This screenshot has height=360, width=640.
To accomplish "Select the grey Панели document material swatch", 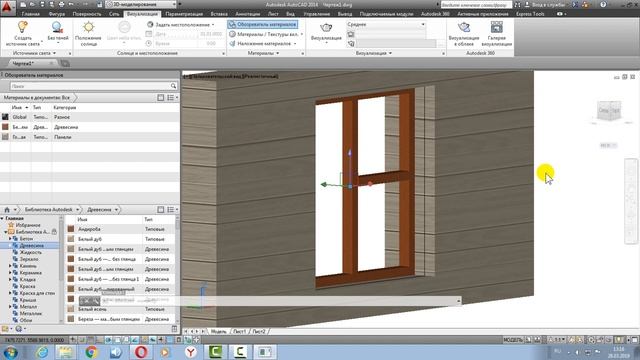I will tap(5, 137).
